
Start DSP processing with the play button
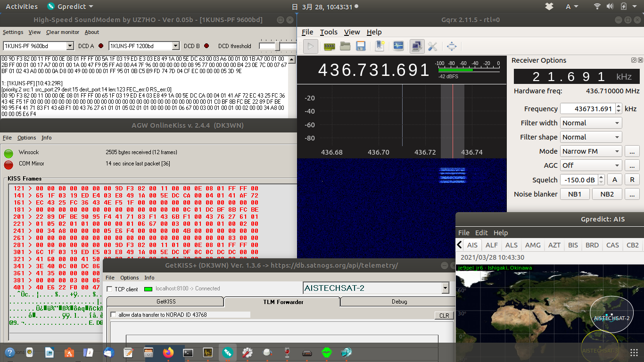[310, 46]
